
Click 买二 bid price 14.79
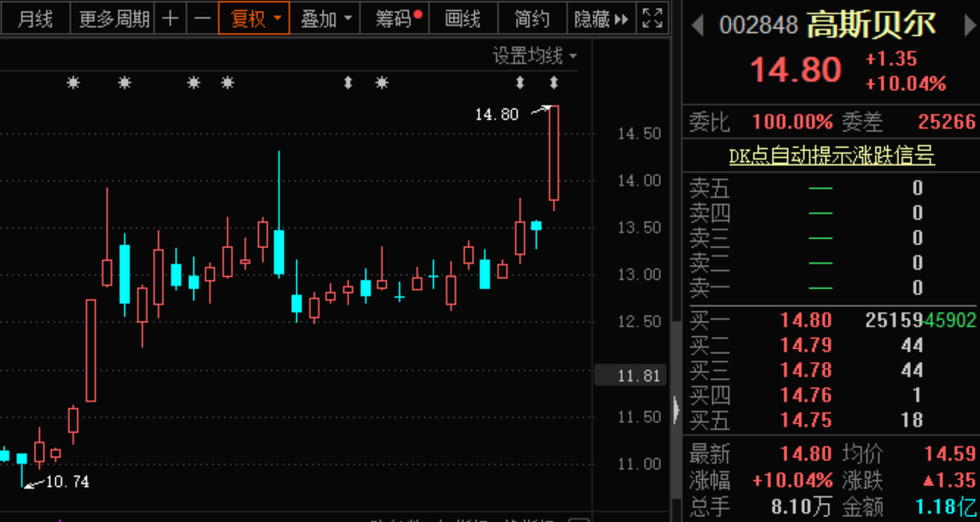806,346
